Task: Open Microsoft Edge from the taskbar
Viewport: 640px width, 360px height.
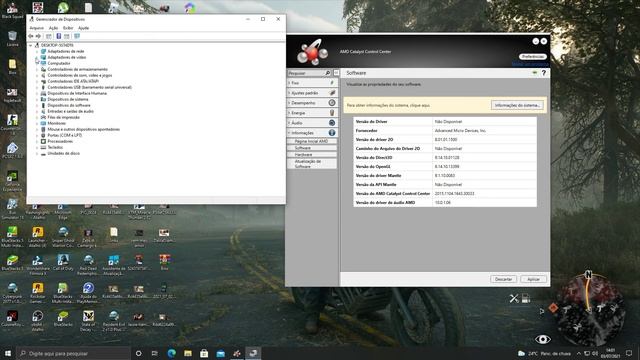Action: tap(171, 353)
